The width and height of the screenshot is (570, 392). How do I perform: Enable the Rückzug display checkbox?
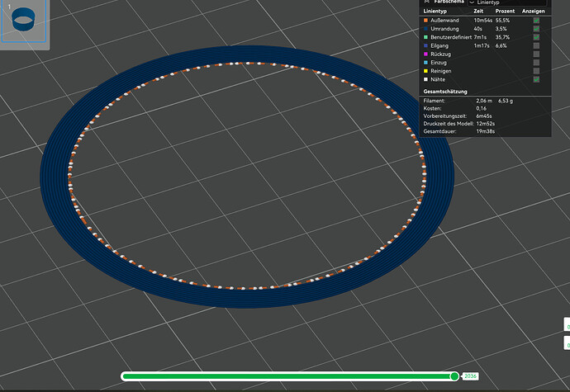click(536, 54)
